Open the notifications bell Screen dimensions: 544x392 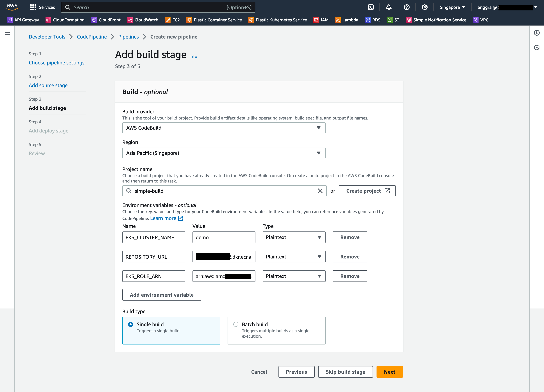click(x=389, y=7)
